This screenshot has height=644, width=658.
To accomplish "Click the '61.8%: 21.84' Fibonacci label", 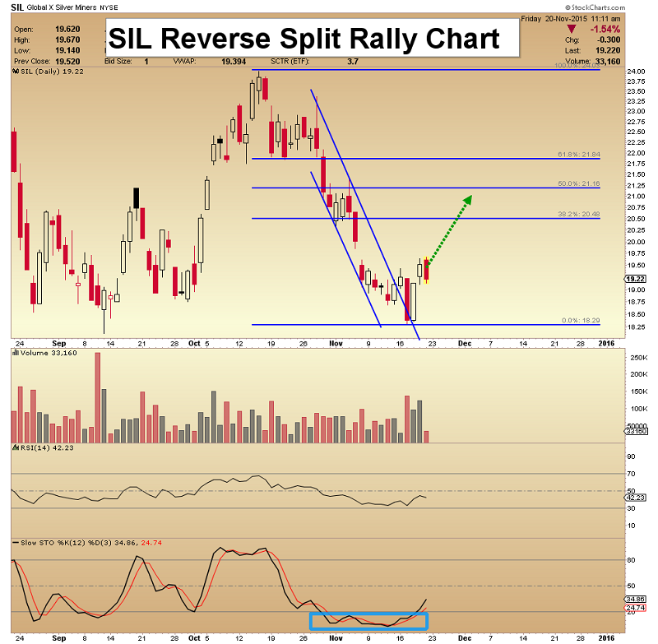I will pos(579,155).
